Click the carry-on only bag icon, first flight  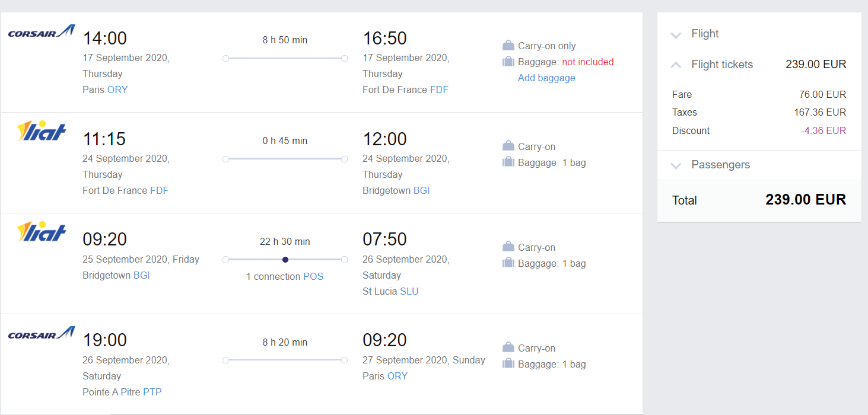[x=508, y=46]
